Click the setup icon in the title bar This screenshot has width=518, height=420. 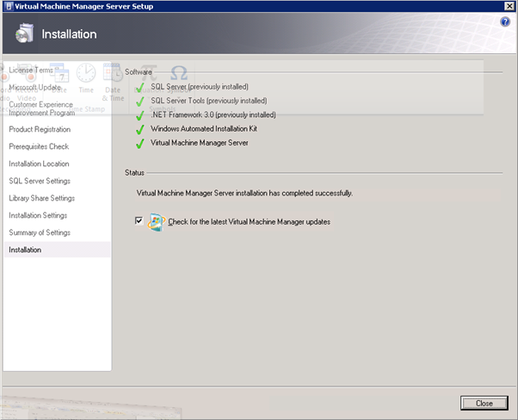point(9,6)
